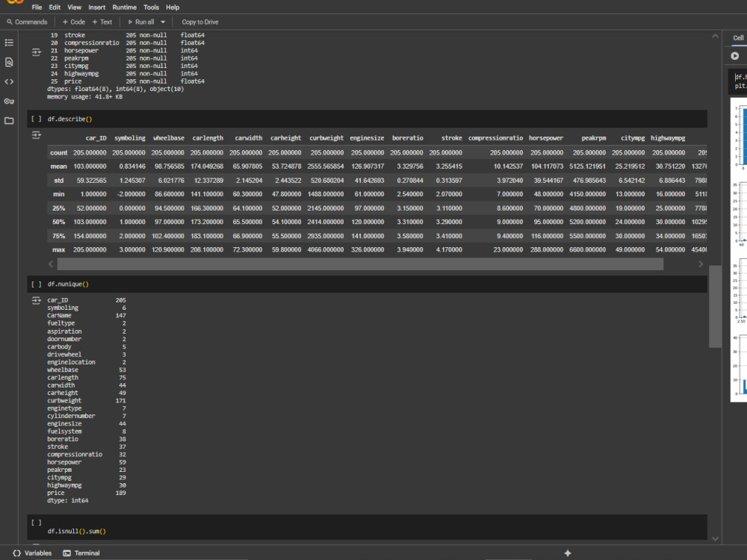Screen dimensions: 747x560
Task: Open the Help menu
Action: (173, 7)
